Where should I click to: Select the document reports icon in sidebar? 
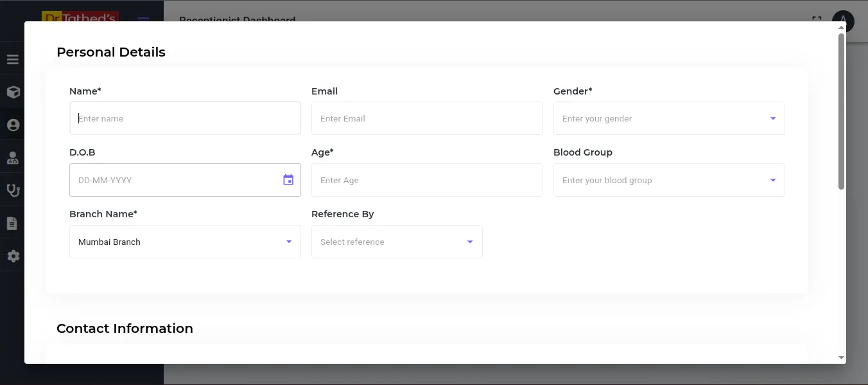click(x=13, y=223)
